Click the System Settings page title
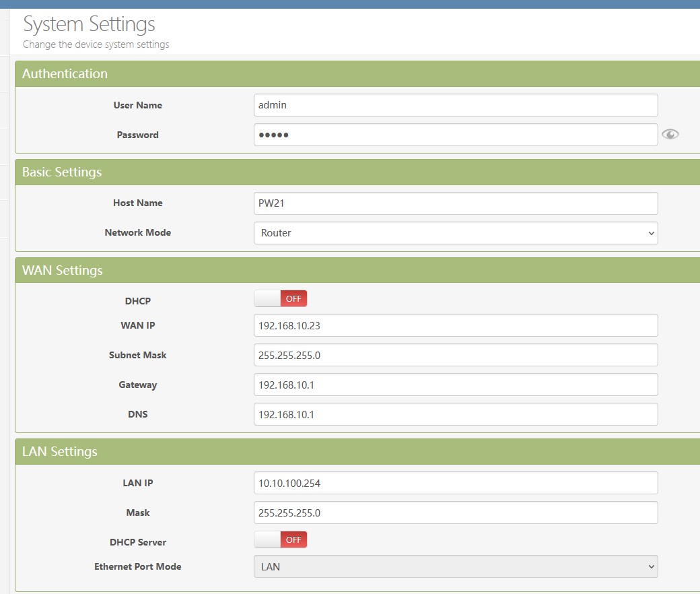Screen dimensions: 700x594 click(x=89, y=24)
